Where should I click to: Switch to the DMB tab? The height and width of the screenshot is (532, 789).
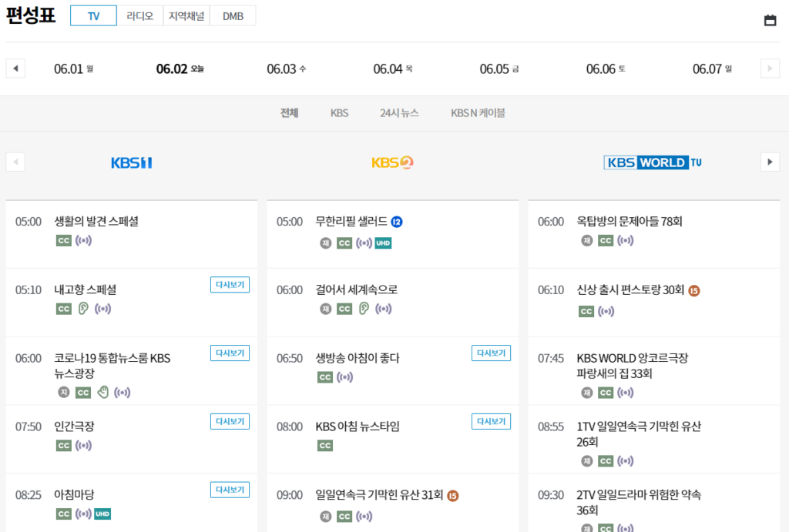(233, 15)
